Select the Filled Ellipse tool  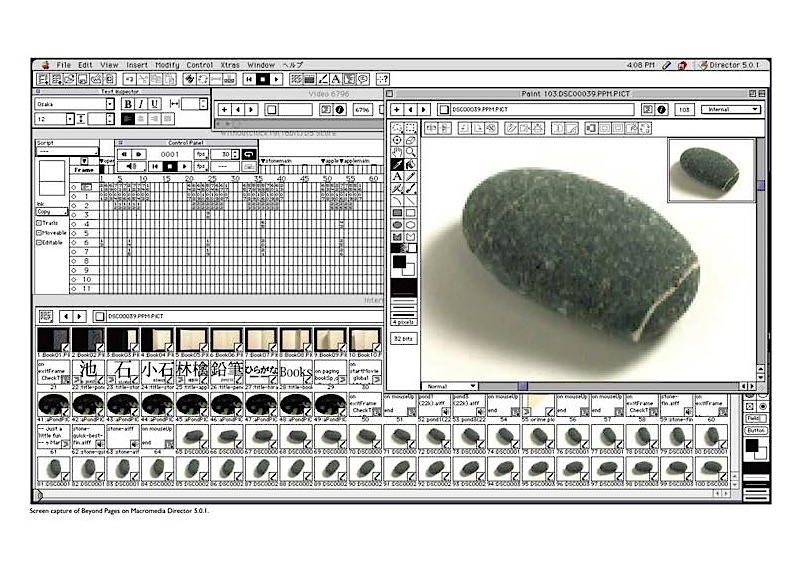click(397, 225)
